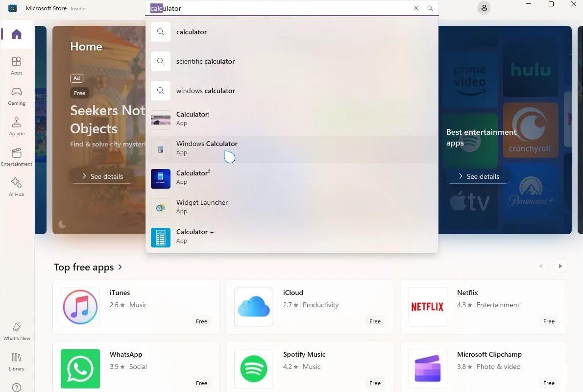Open AI Hub from sidebar
The height and width of the screenshot is (392, 583).
click(x=17, y=187)
